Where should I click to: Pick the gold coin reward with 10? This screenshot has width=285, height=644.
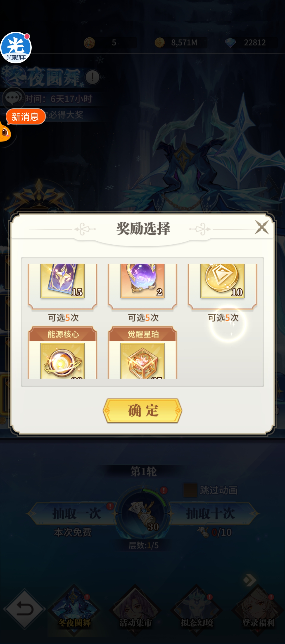(222, 286)
